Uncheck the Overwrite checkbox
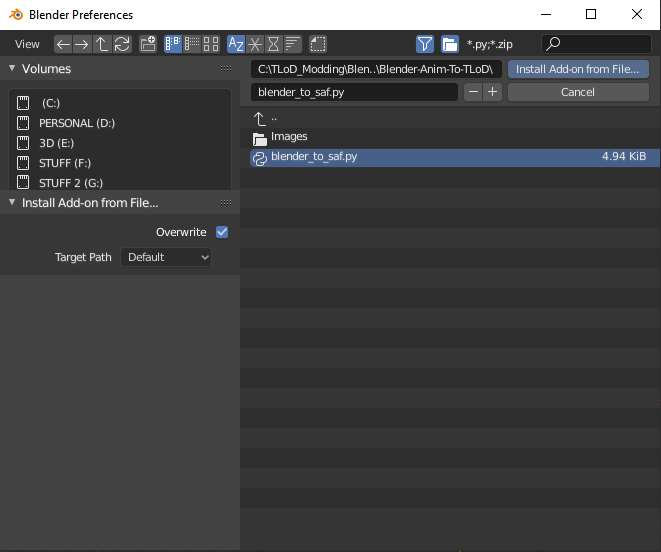Image resolution: width=661 pixels, height=552 pixels. click(222, 232)
